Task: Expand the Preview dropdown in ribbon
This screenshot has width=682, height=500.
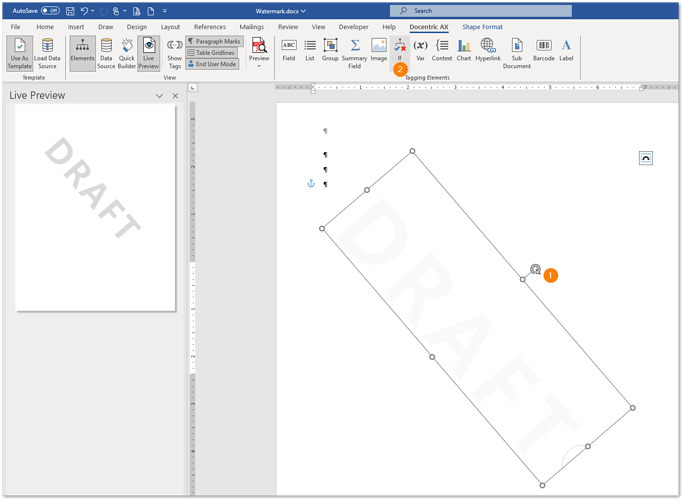Action: click(x=259, y=66)
